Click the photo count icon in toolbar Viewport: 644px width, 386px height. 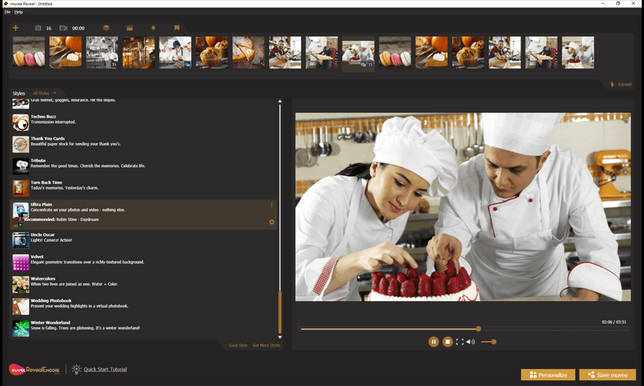38,28
